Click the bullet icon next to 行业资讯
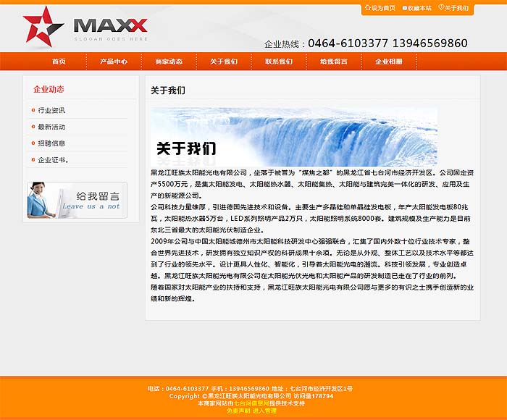 click(33, 110)
